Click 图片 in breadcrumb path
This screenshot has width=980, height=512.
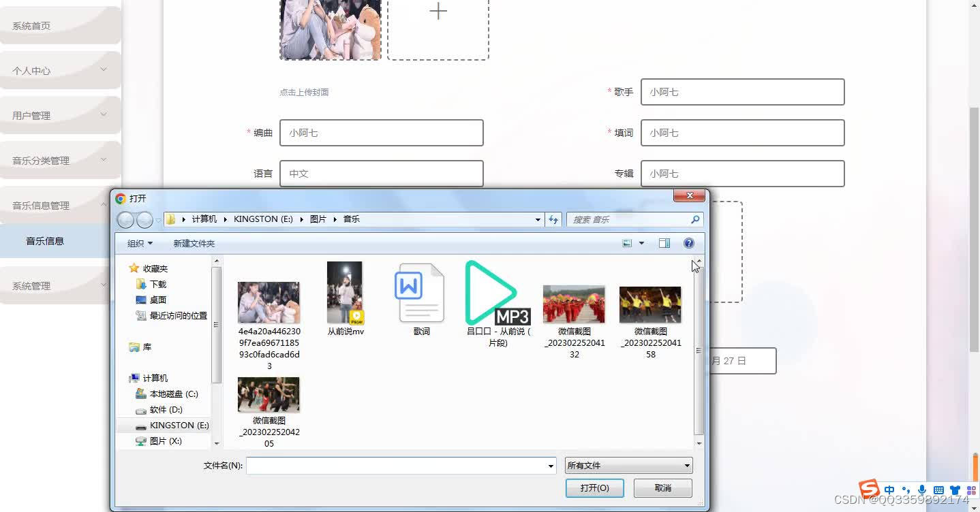click(x=318, y=219)
